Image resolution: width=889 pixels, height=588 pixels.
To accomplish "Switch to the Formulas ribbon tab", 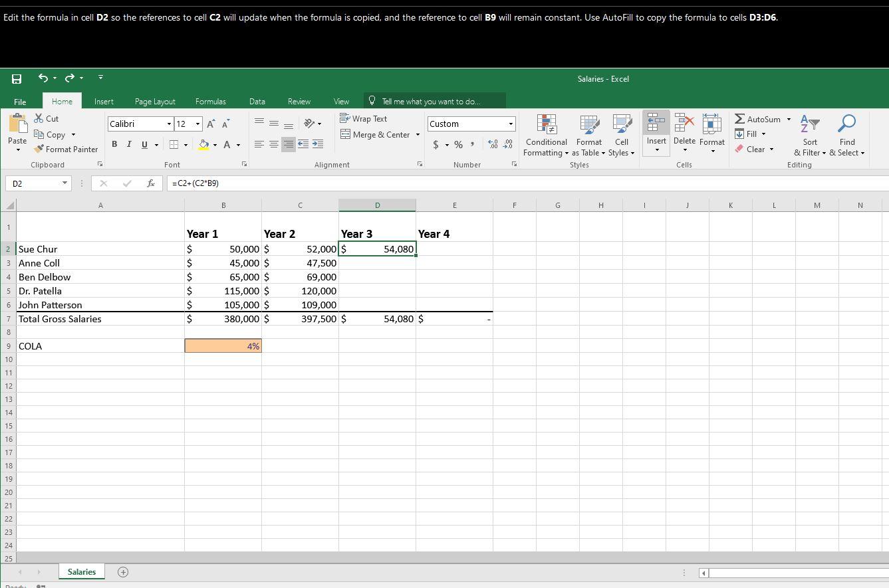I will pyautogui.click(x=210, y=101).
